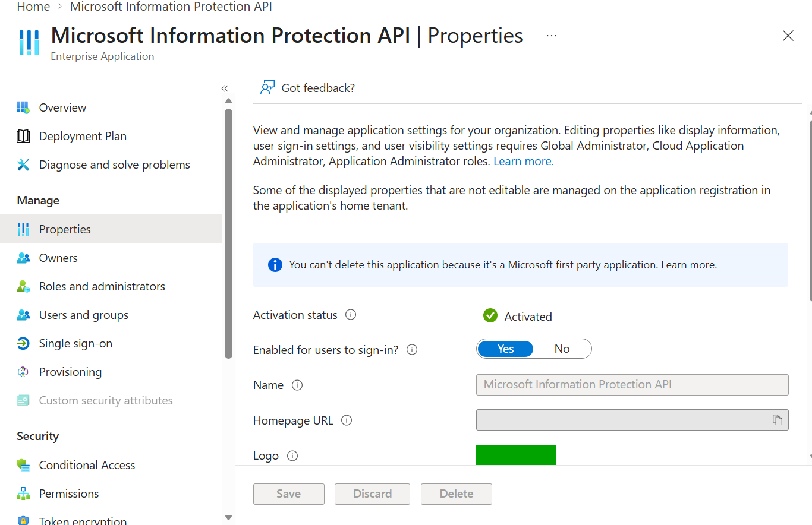Screen dimensions: 812x525
Task: Collapse the sidebar navigation with double chevron
Action: (225, 88)
